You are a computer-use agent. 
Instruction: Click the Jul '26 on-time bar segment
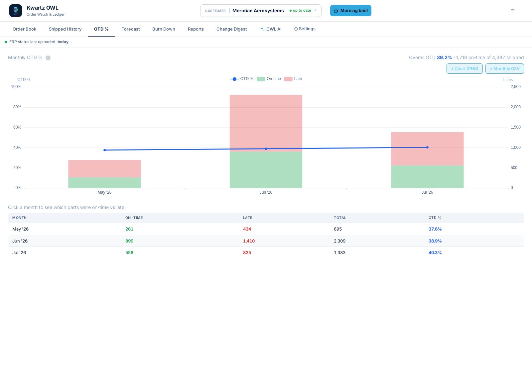point(427,177)
